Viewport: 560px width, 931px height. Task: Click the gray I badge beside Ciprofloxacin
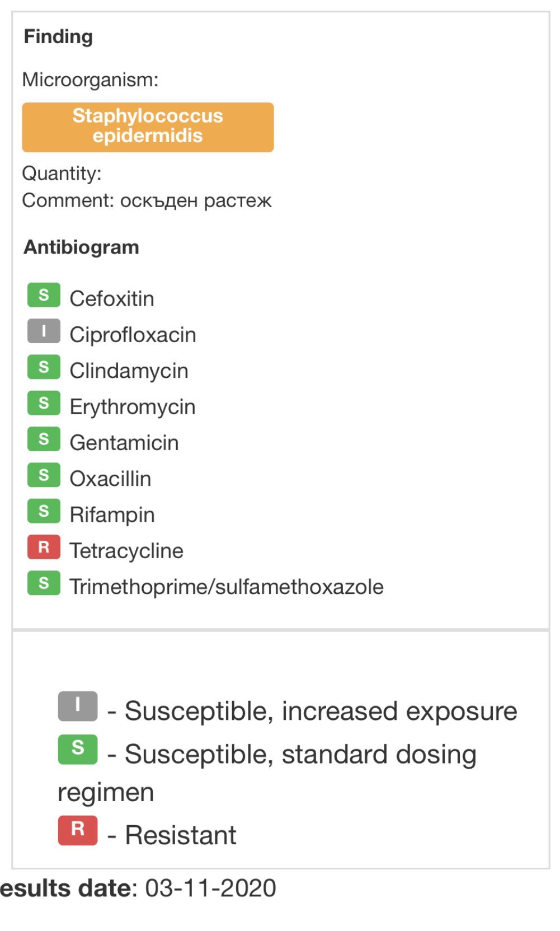(44, 331)
